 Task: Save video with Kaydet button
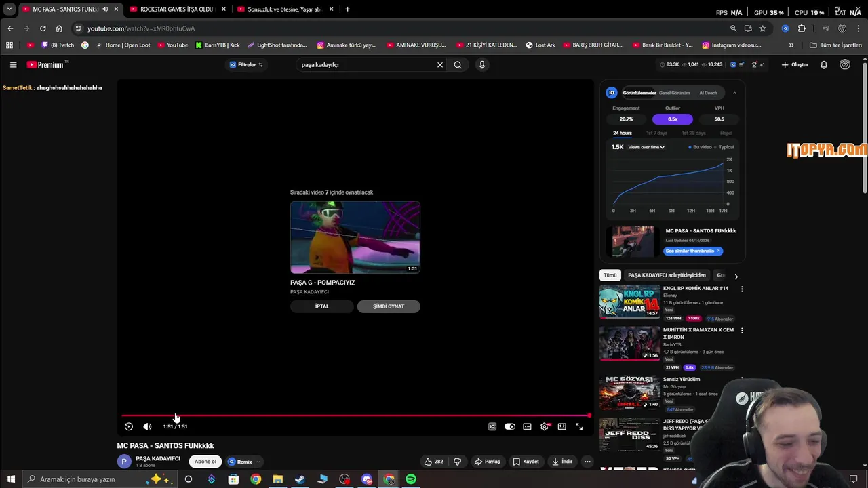[x=526, y=462]
